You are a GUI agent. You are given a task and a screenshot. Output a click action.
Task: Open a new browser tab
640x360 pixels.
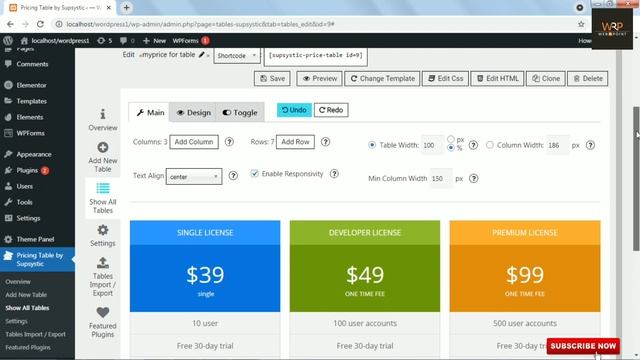point(127,7)
